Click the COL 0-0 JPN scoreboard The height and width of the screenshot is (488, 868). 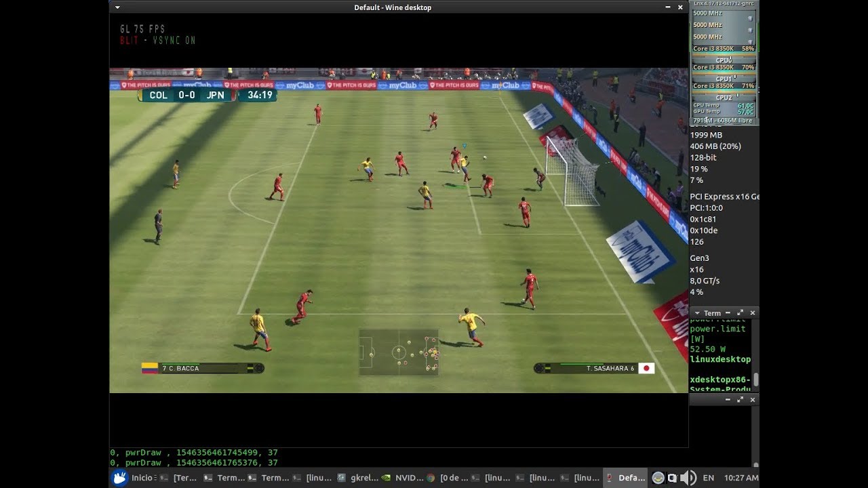tap(187, 95)
